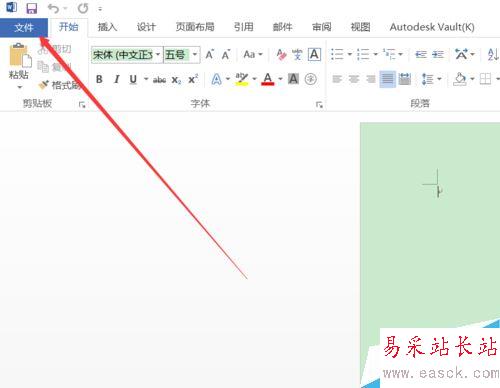Switch to the 开始 (Home) tab
The image size is (500, 388).
click(68, 27)
